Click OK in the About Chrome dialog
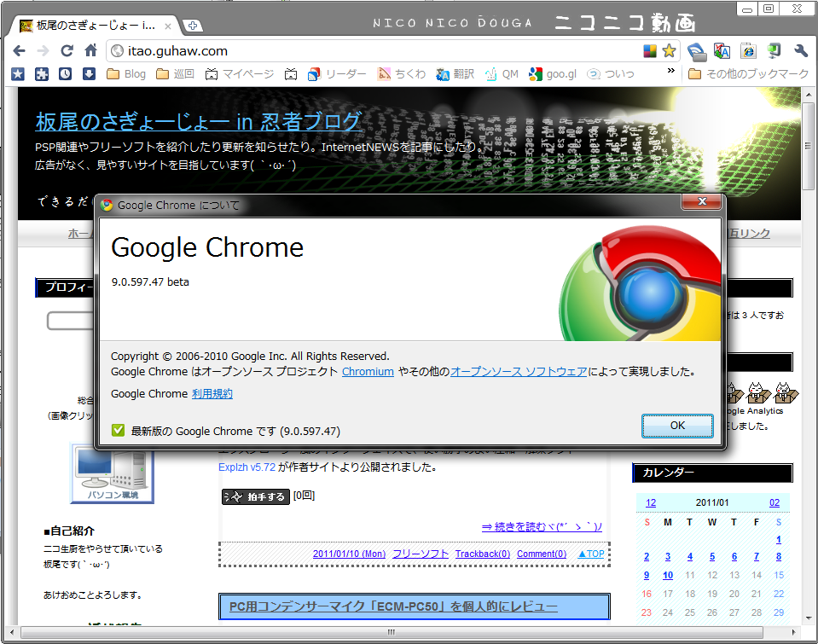 tap(677, 426)
